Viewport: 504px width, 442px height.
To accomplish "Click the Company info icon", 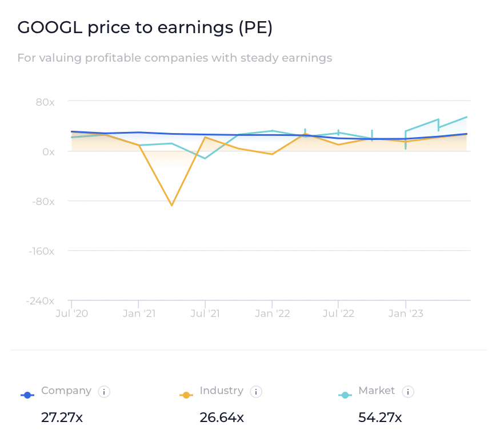I will pyautogui.click(x=104, y=392).
